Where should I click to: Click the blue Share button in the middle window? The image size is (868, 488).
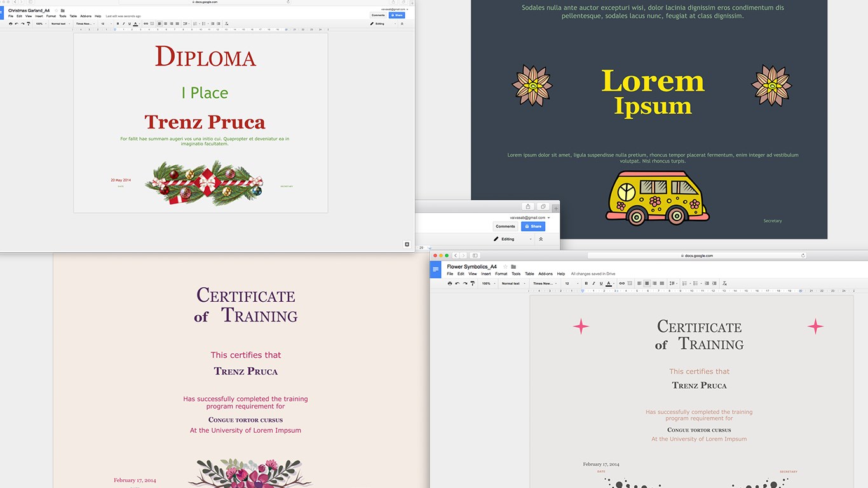533,226
